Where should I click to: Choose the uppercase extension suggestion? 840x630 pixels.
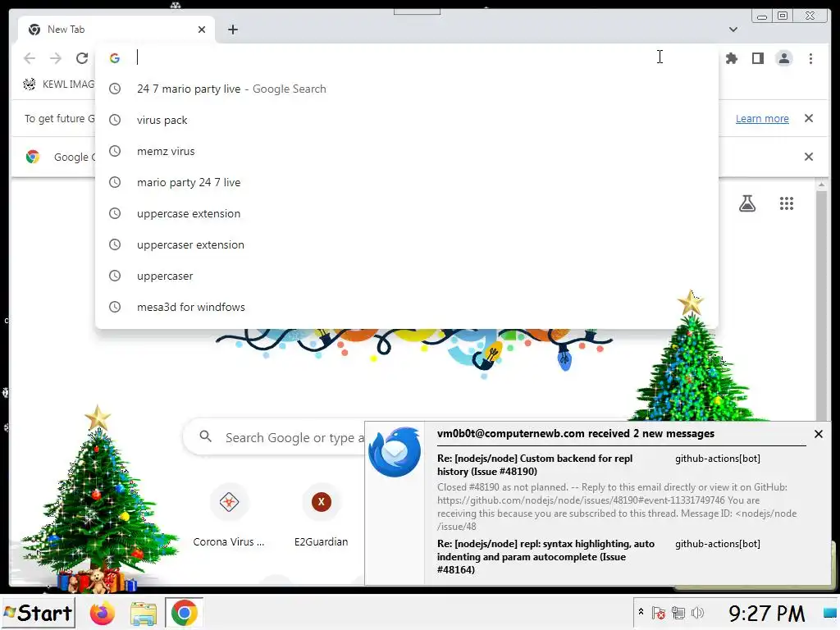click(x=407, y=213)
